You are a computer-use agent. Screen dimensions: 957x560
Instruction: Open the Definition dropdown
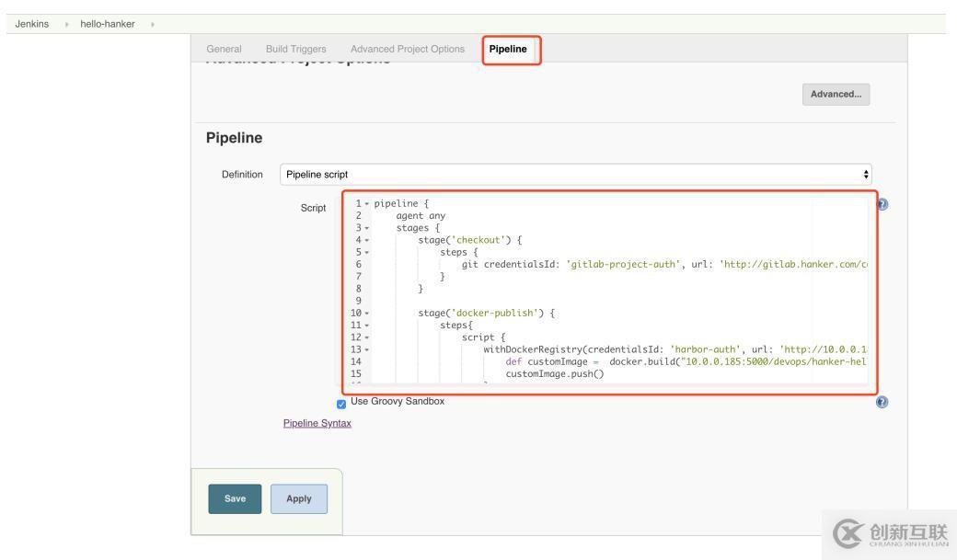point(576,174)
